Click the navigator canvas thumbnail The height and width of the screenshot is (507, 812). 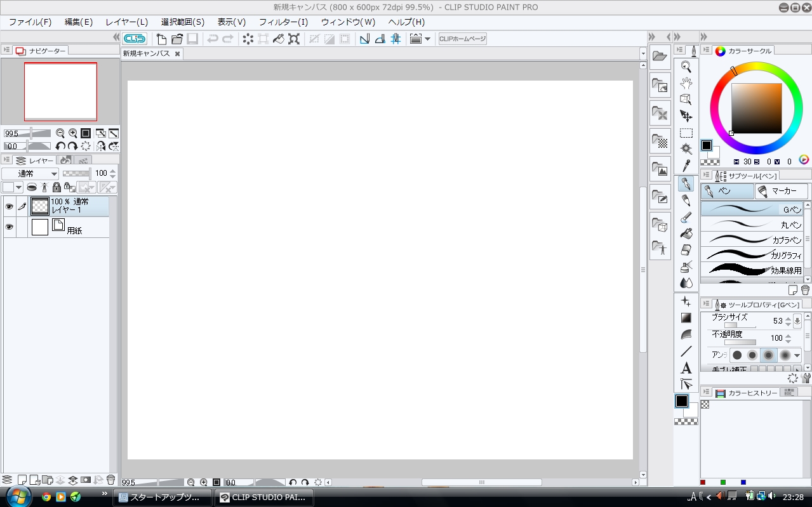click(x=60, y=91)
